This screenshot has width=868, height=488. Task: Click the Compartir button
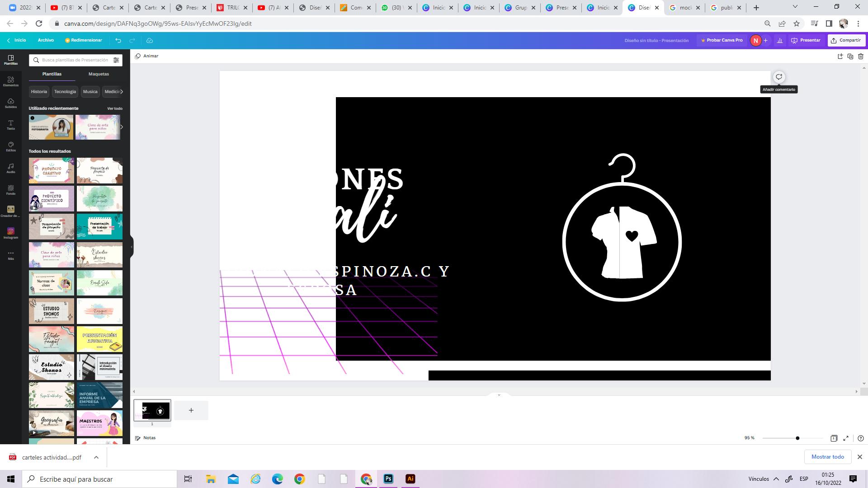[x=846, y=40]
